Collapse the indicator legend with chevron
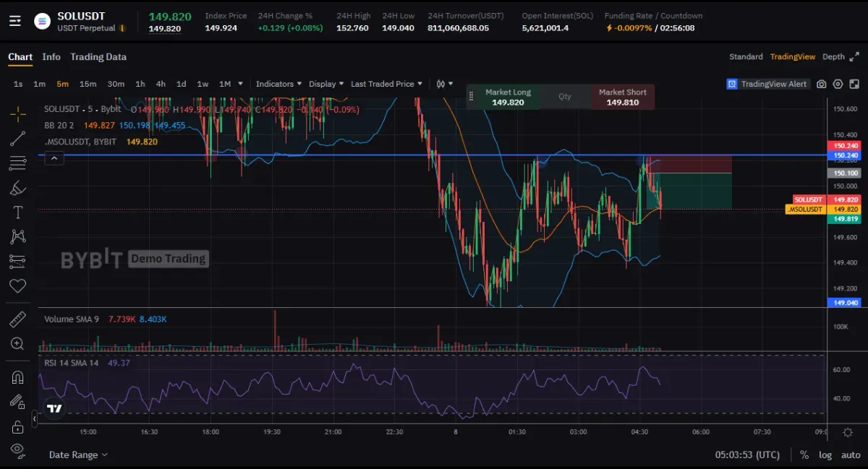The image size is (868, 469). pyautogui.click(x=55, y=158)
